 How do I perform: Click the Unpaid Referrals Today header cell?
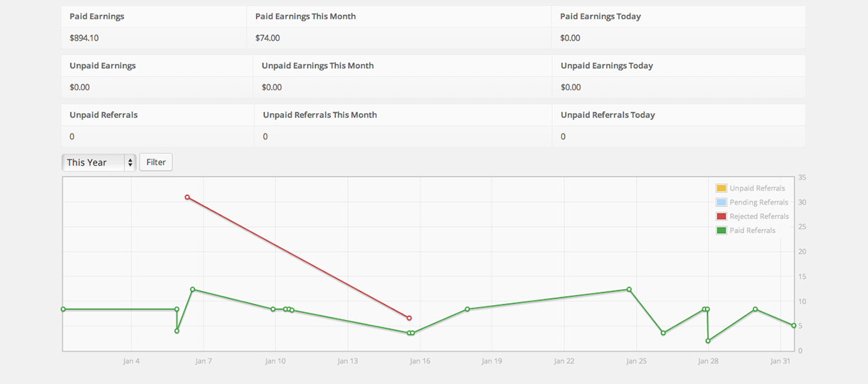coord(608,115)
